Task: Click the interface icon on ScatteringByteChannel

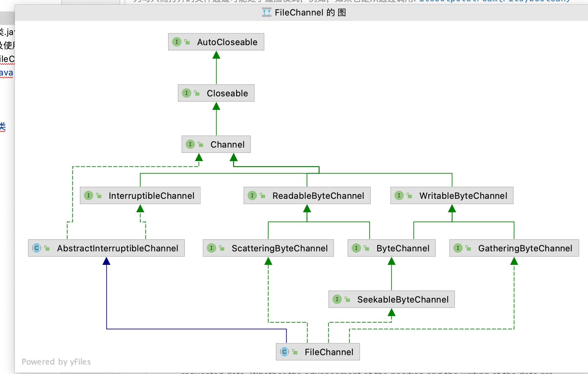Action: coord(211,248)
